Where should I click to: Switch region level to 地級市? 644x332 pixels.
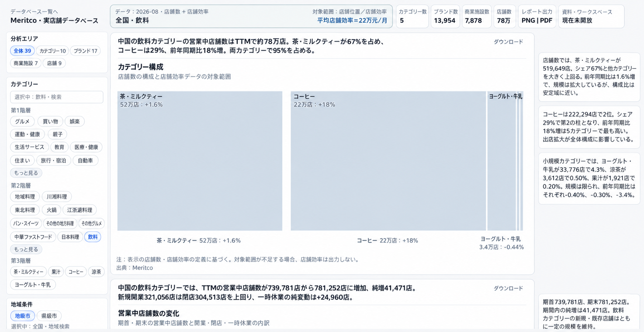click(x=22, y=316)
